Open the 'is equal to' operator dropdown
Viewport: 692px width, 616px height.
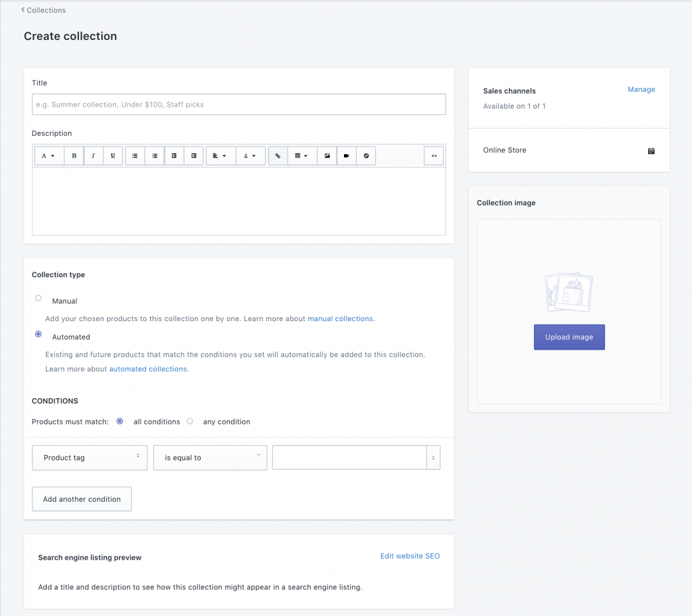210,458
